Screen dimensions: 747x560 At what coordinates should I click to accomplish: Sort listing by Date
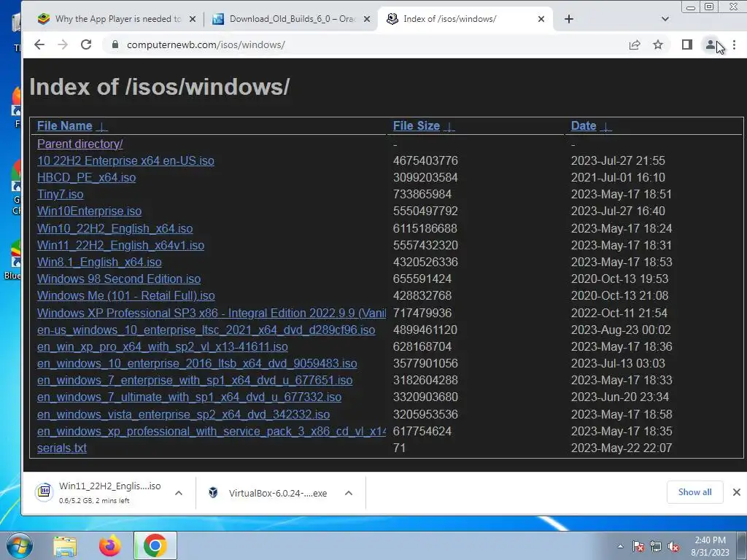pos(584,125)
